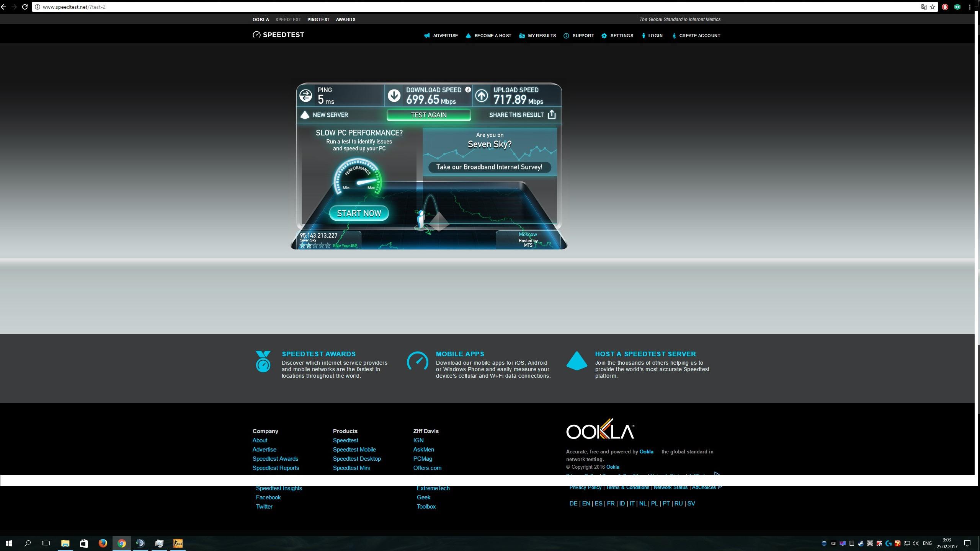Click the Rate Your ISP link
This screenshot has height=551, width=980.
pyautogui.click(x=345, y=246)
